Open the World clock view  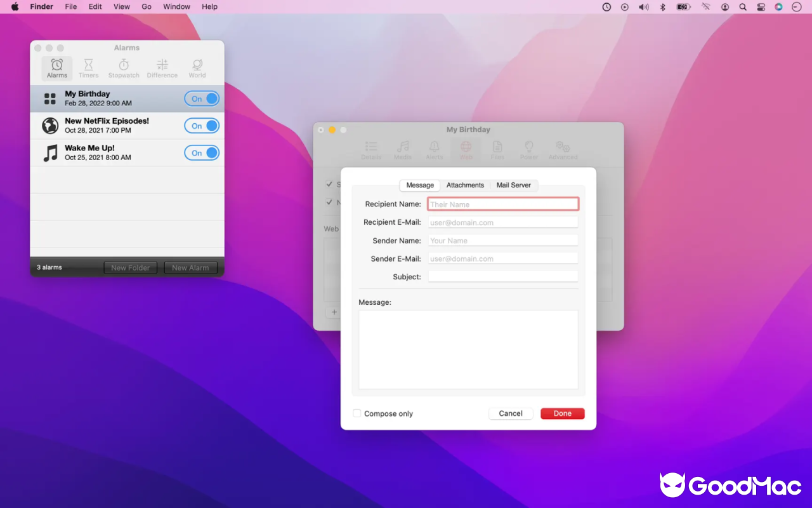(x=197, y=68)
